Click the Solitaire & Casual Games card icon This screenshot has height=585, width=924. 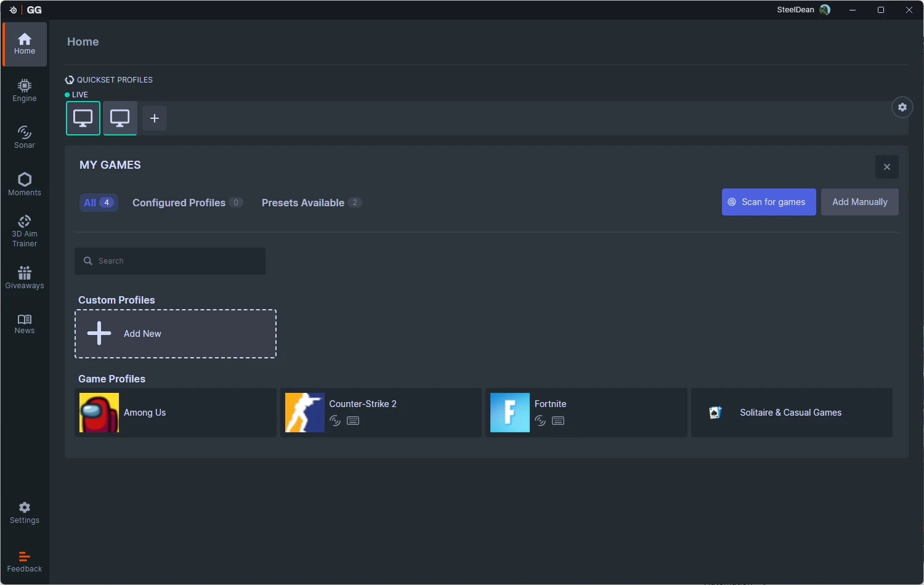point(715,413)
